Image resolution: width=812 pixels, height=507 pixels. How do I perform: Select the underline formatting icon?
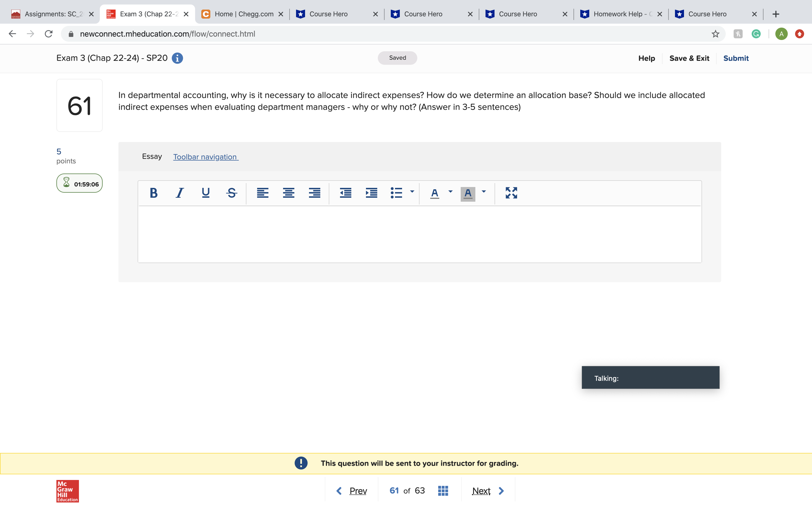pyautogui.click(x=205, y=193)
